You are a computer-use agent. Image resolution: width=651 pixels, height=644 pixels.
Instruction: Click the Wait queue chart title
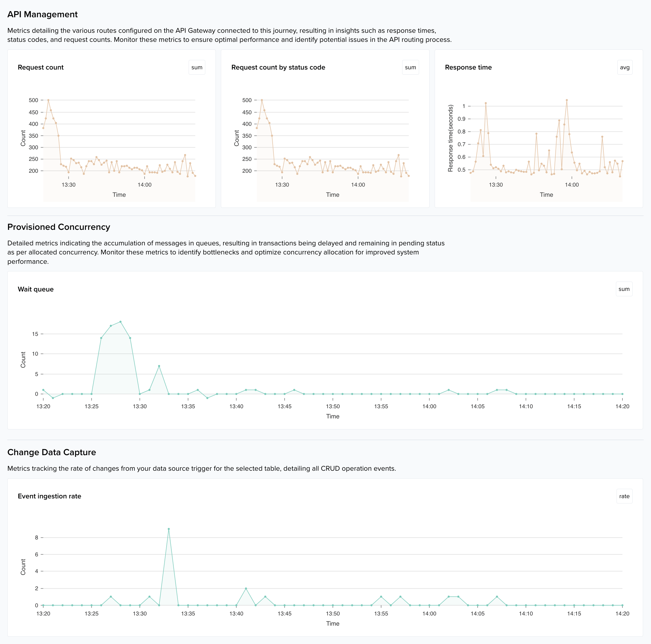(x=35, y=289)
